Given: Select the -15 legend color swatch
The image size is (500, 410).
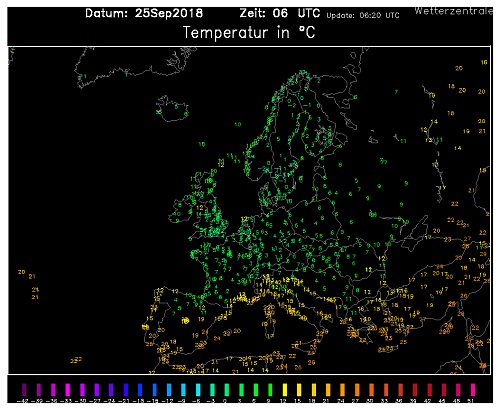Looking at the screenshot, I should coord(155,390).
